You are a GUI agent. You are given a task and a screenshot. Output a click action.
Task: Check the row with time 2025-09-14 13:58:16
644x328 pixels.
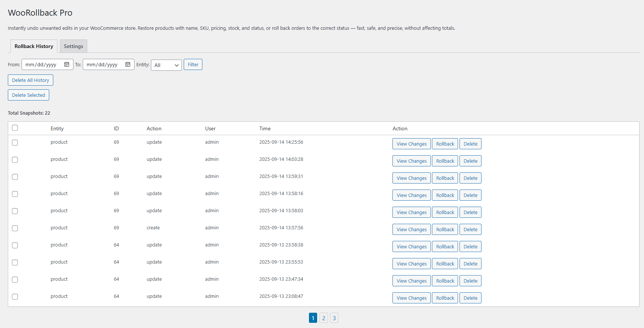(15, 194)
